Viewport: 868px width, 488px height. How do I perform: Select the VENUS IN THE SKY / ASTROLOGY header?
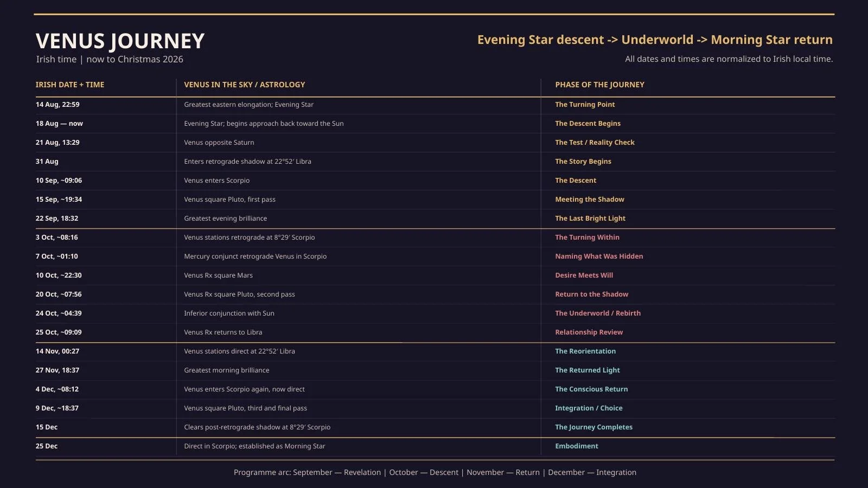pyautogui.click(x=245, y=85)
